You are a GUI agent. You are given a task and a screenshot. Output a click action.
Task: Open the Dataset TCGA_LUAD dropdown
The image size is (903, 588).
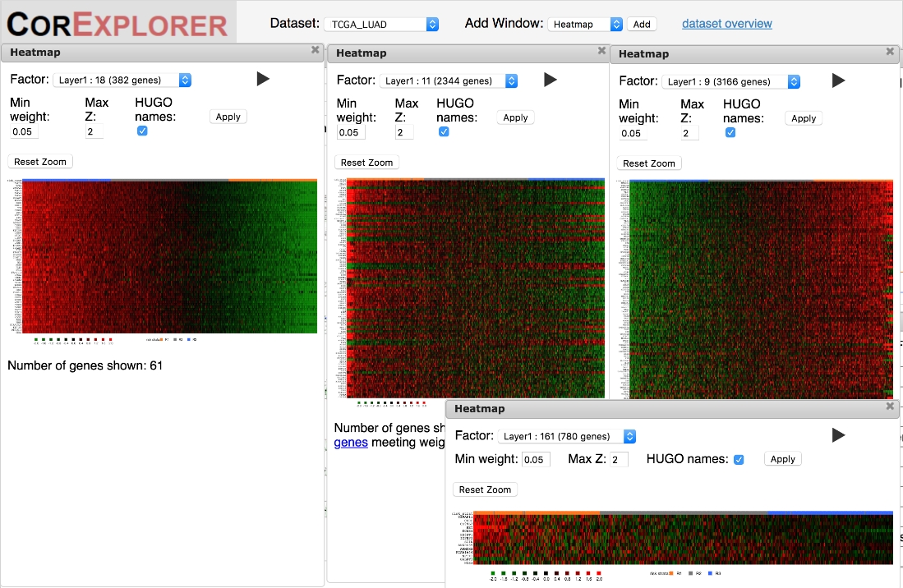click(x=381, y=24)
